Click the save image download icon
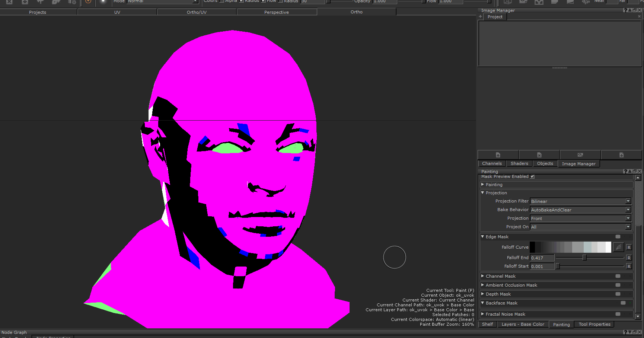 click(x=621, y=155)
